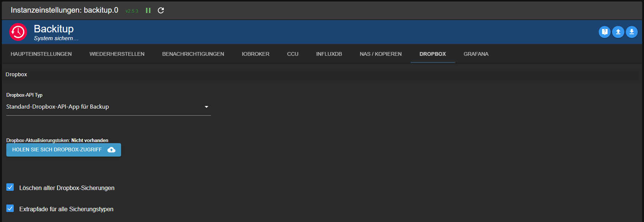Image resolution: width=644 pixels, height=222 pixels.
Task: Select the Dropbox tab
Action: coord(433,54)
